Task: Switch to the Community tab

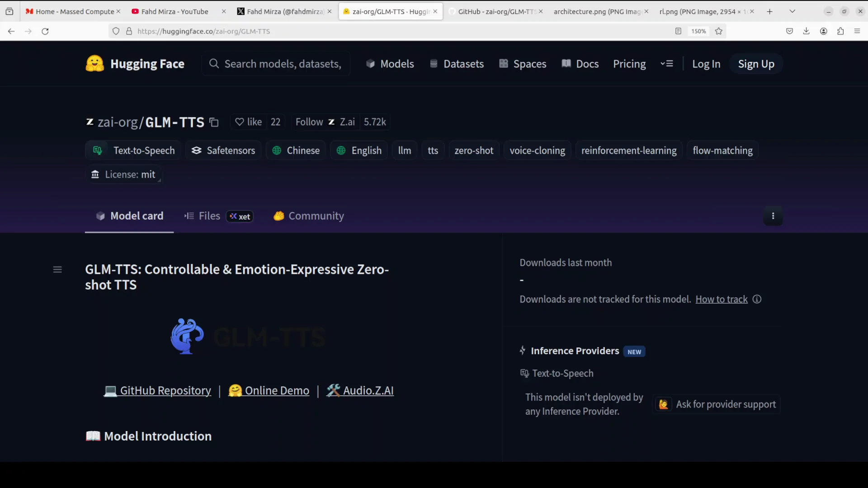Action: click(316, 216)
